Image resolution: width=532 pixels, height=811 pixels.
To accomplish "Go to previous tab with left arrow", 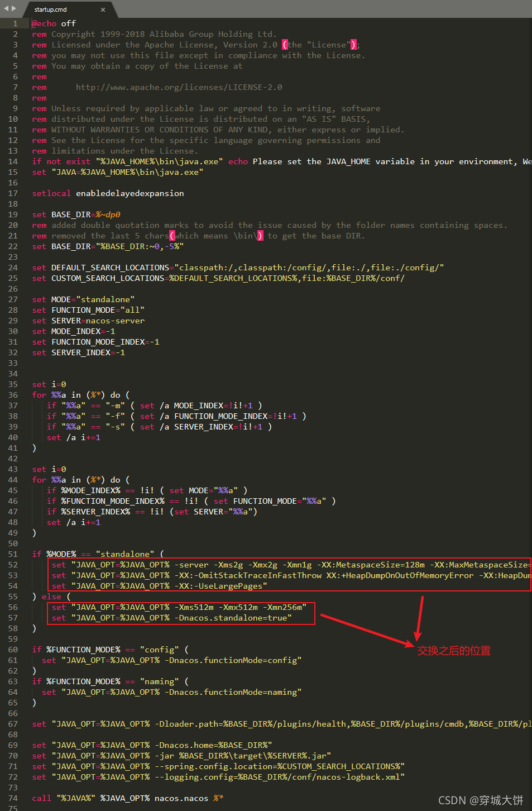I will [x=6, y=8].
